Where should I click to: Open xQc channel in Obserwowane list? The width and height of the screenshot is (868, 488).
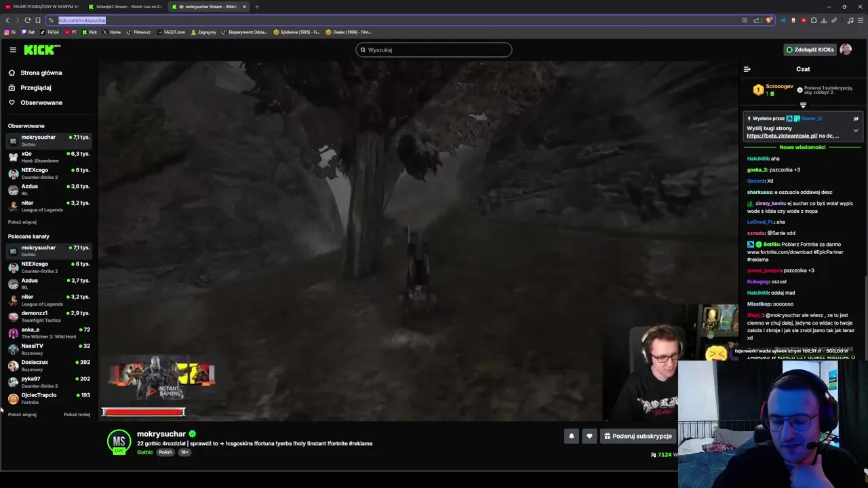(49, 157)
